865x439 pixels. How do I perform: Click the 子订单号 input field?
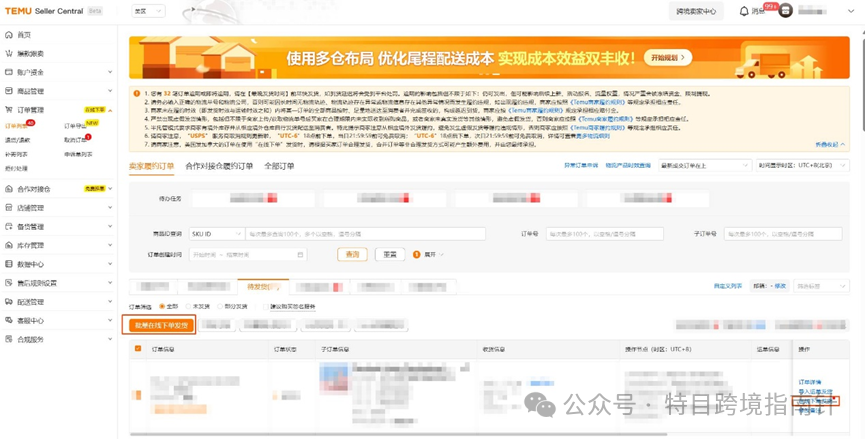pyautogui.click(x=783, y=234)
